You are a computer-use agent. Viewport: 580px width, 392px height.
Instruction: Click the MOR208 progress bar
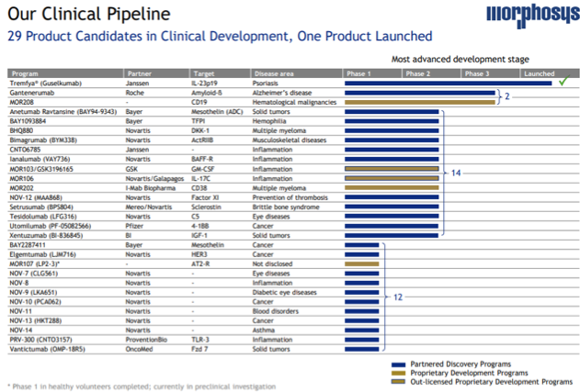pyautogui.click(x=420, y=103)
